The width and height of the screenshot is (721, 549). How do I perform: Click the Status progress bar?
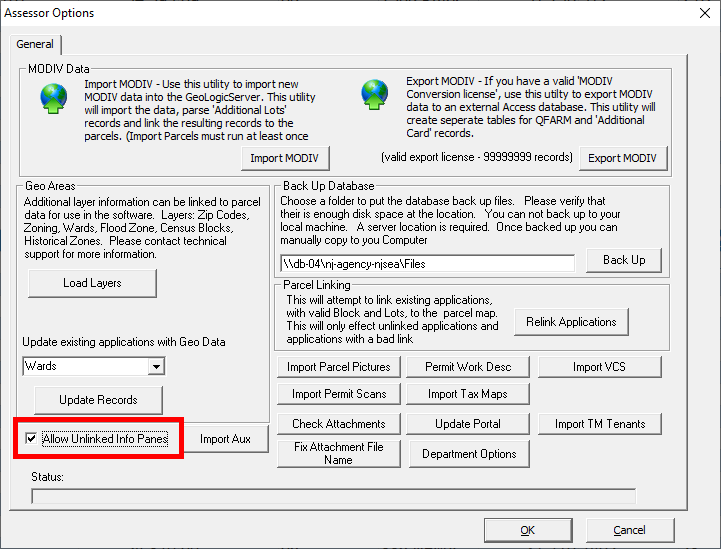(333, 496)
